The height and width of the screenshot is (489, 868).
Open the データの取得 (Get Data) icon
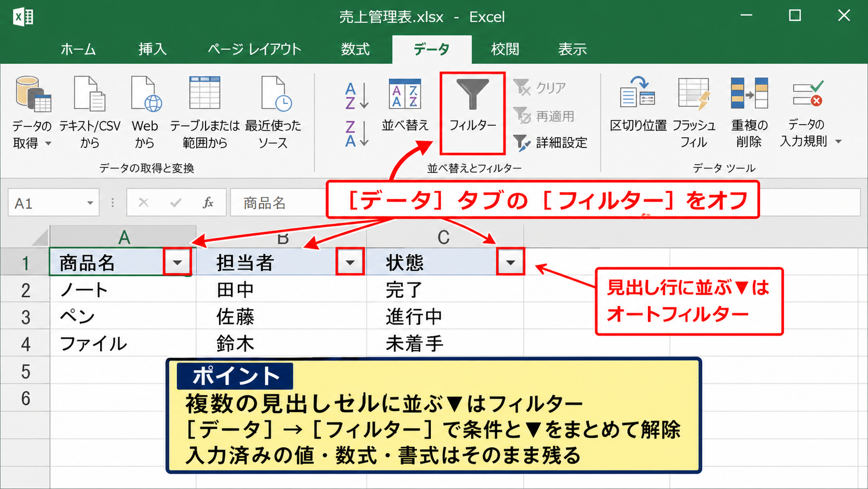tap(34, 95)
